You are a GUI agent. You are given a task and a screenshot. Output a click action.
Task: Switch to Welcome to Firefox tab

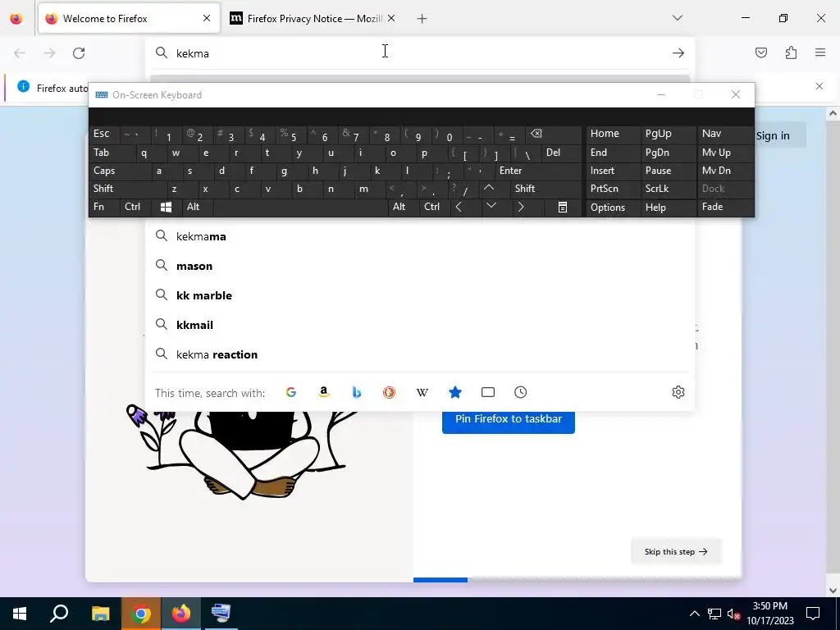coord(129,19)
